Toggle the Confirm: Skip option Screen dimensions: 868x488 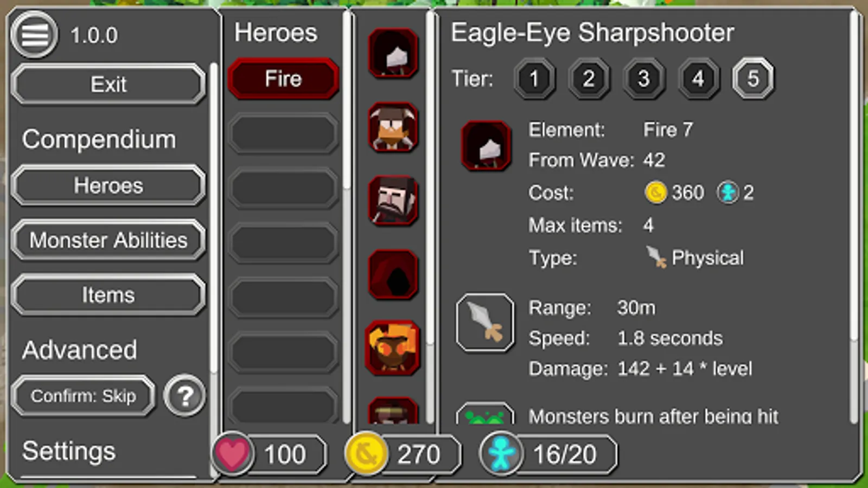click(83, 396)
